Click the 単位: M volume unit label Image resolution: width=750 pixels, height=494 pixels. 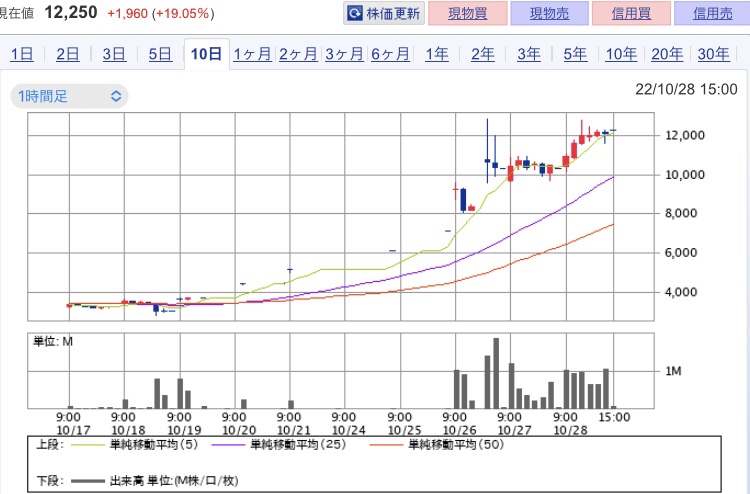(53, 341)
